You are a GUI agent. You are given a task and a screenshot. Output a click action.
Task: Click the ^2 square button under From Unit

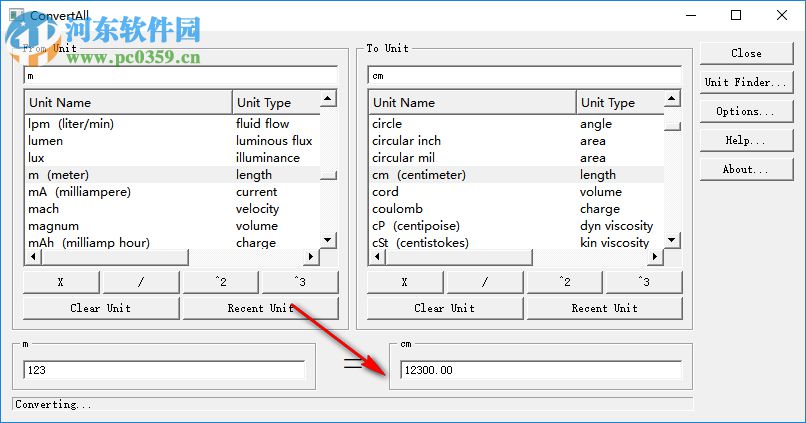(221, 282)
